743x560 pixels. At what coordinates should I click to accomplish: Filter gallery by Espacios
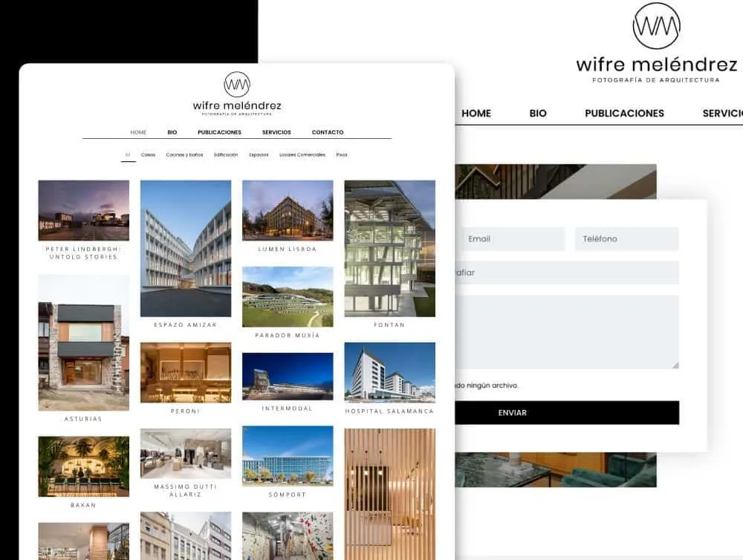[x=259, y=155]
